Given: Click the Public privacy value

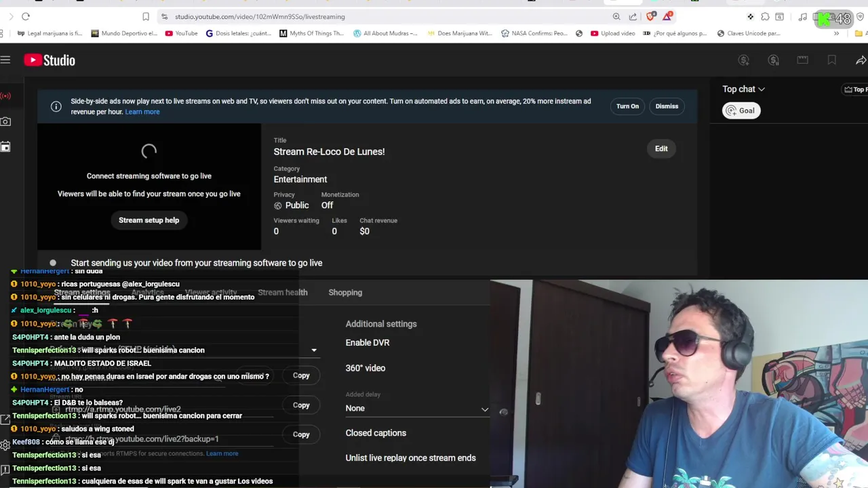Looking at the screenshot, I should coord(297,205).
